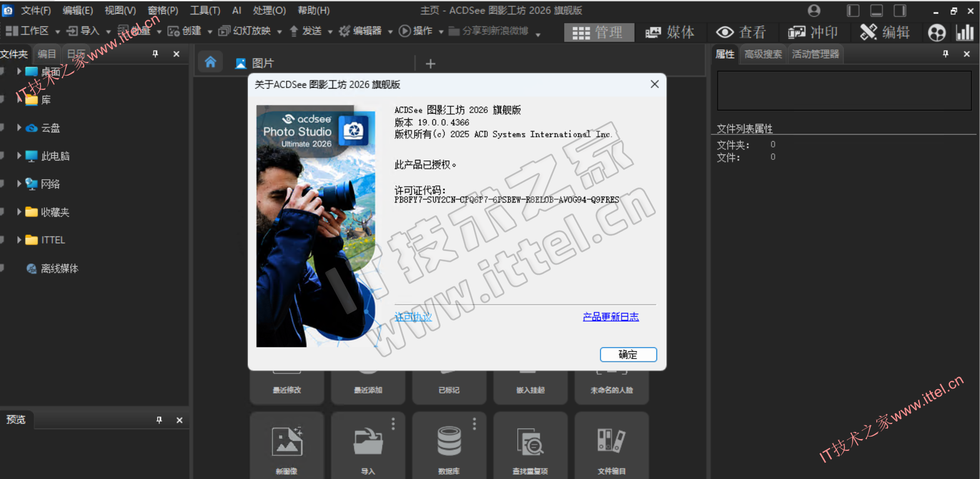Expand the 此电脑 (This PC) tree node
Viewport: 980px width, 479px height.
(x=19, y=156)
